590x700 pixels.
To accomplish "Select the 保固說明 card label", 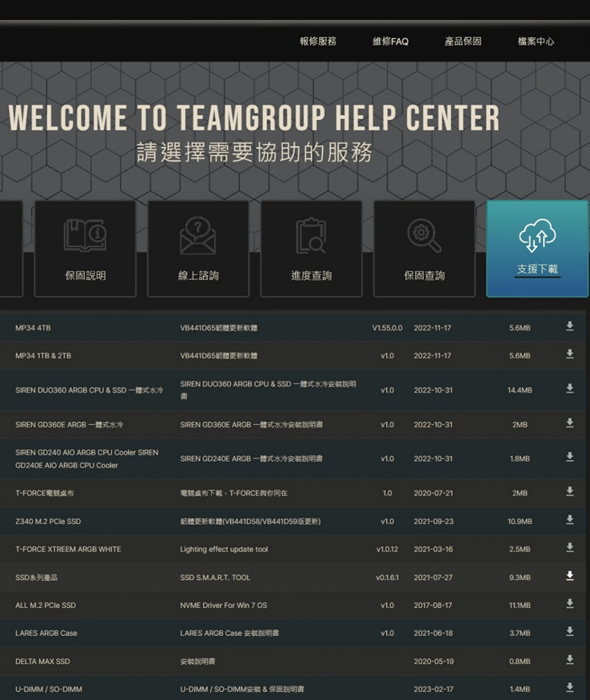I will (86, 275).
